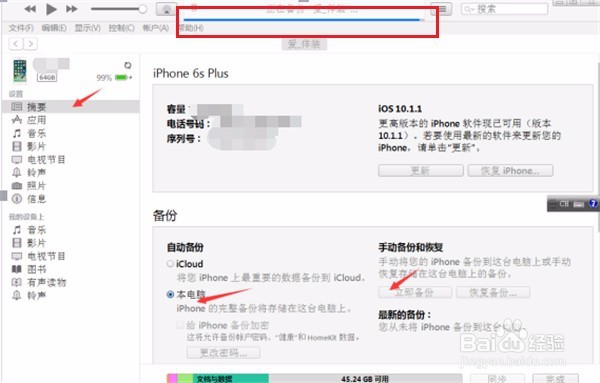The image size is (600, 383).
Task: Click the CH input language indicator
Action: pos(564,204)
